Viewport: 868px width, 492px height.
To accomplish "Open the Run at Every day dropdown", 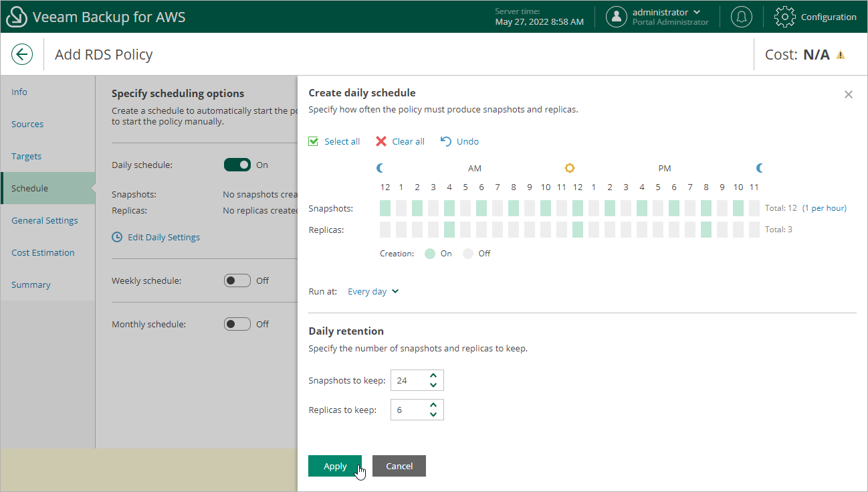I will click(372, 291).
